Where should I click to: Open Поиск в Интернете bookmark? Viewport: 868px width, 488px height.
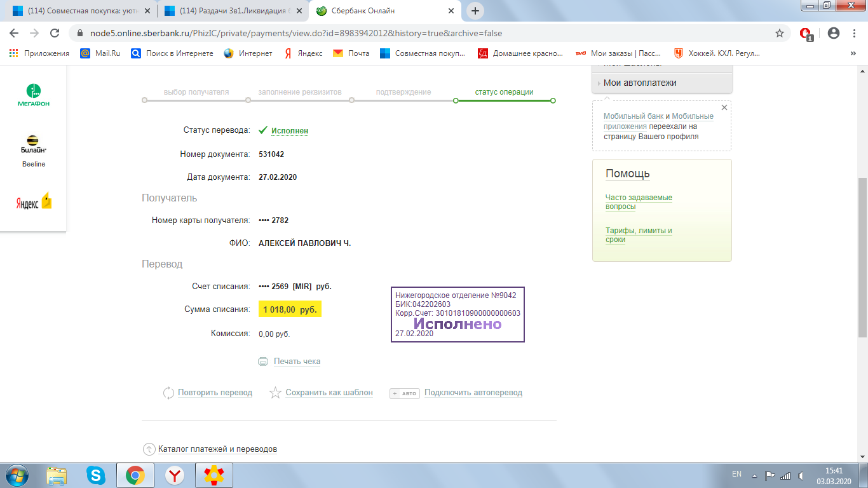pos(172,53)
